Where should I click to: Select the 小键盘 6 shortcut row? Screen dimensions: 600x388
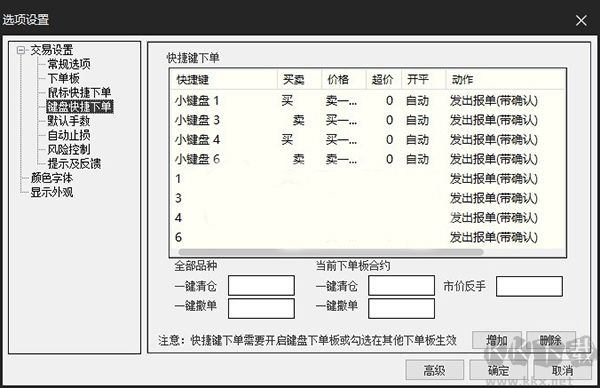point(368,159)
